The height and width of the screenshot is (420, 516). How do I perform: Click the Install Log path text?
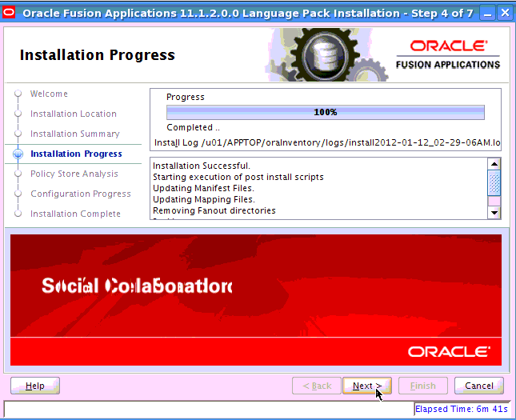pos(327,143)
